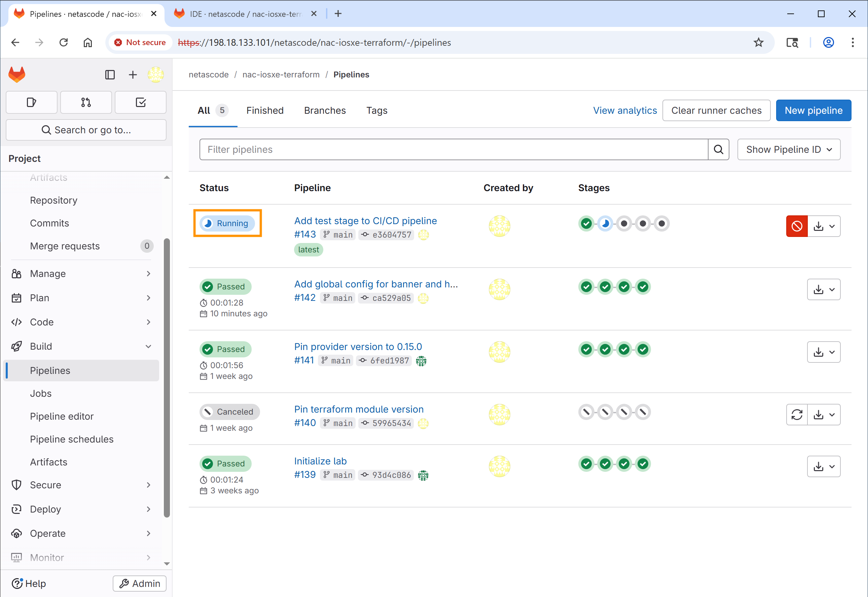Image resolution: width=868 pixels, height=597 pixels.
Task: Click the running stage icon of pipeline #143
Action: pyautogui.click(x=605, y=224)
